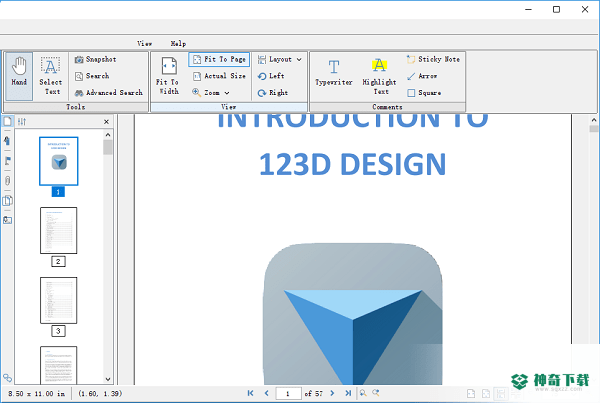Viewport: 600px width, 403px height.
Task: Rotate the page Right
Action: tap(272, 93)
